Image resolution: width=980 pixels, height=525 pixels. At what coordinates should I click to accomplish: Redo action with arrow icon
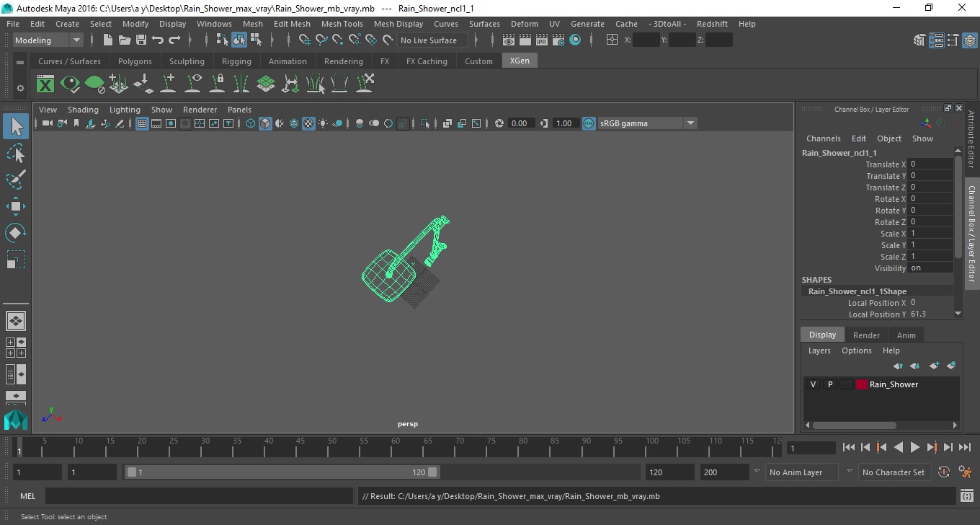coord(174,40)
